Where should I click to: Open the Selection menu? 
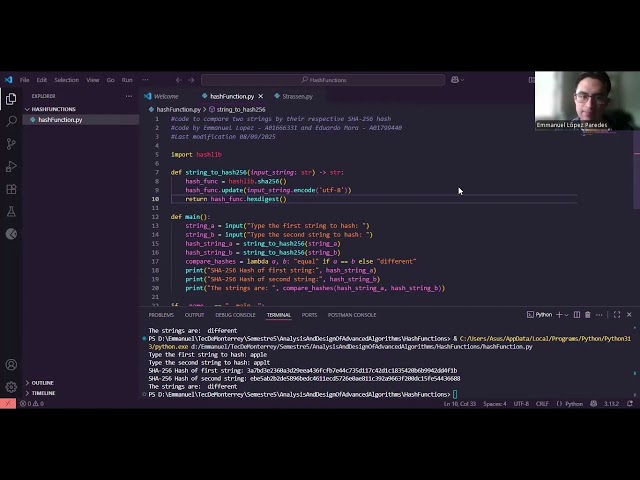click(67, 80)
